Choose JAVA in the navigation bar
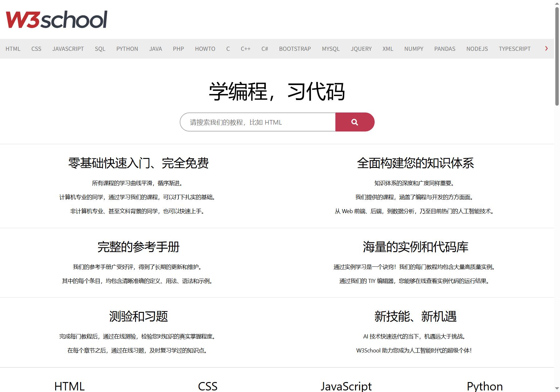Screen dimensions: 560x392 click(155, 49)
